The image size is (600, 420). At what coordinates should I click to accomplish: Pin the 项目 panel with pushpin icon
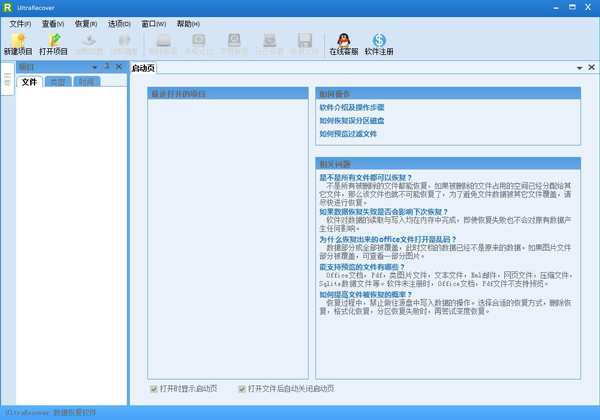pyautogui.click(x=107, y=67)
